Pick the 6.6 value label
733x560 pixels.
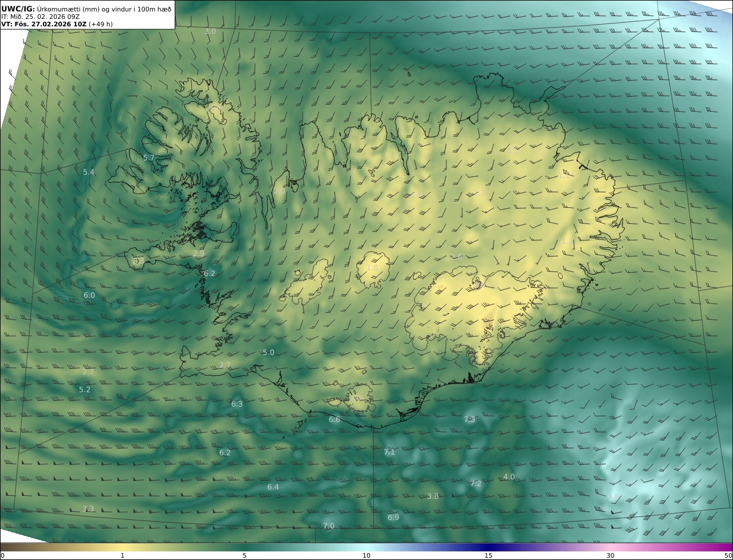point(334,420)
